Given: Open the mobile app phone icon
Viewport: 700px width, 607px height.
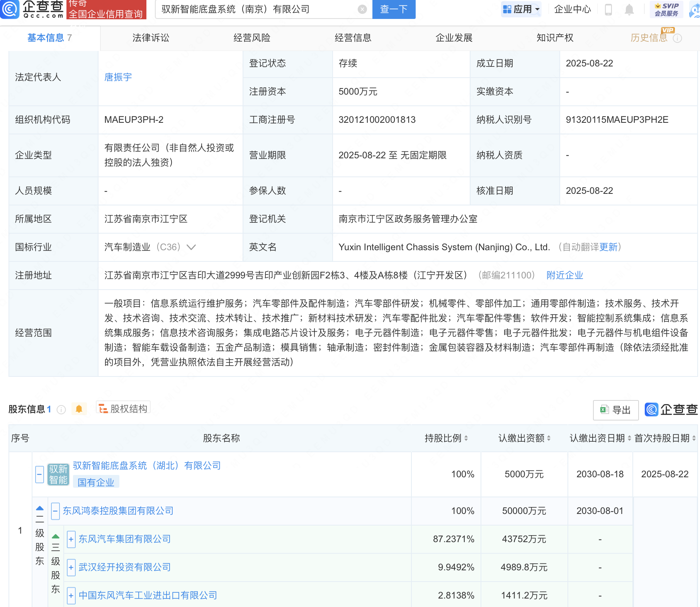Looking at the screenshot, I should coord(608,9).
